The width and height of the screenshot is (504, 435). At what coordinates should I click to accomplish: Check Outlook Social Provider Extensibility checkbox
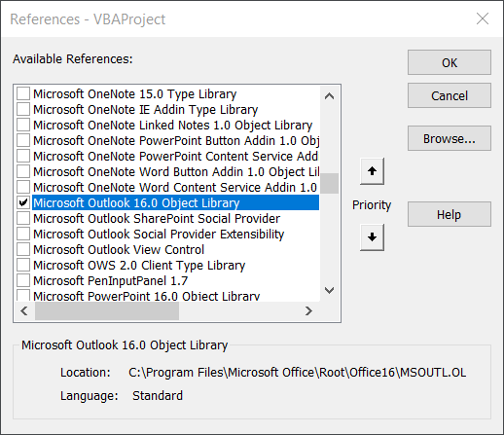[x=23, y=234]
